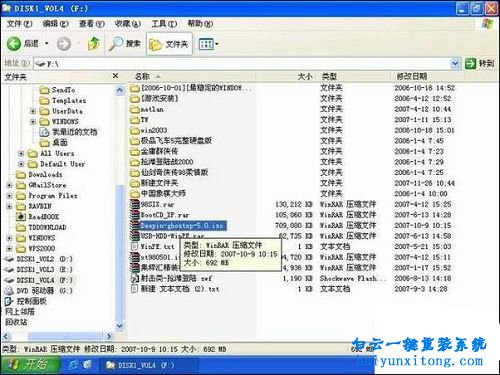Screen dimensions: 500x375
Task: Open the address bar dropdown
Action: tap(455, 63)
